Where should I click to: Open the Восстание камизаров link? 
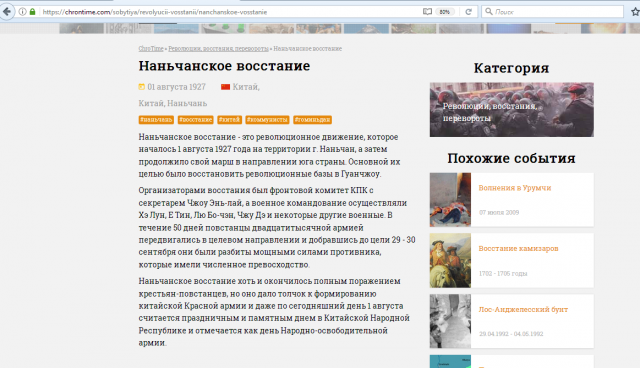click(518, 248)
